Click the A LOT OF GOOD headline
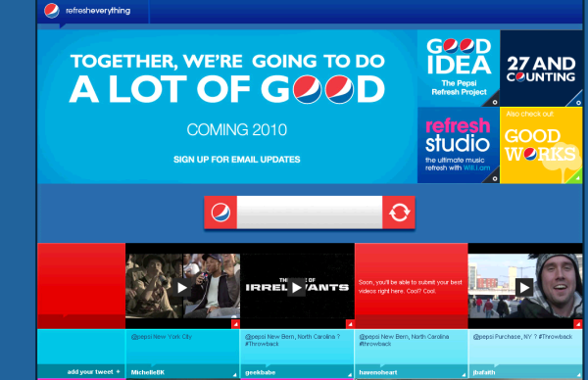The height and width of the screenshot is (380, 588). point(227,89)
